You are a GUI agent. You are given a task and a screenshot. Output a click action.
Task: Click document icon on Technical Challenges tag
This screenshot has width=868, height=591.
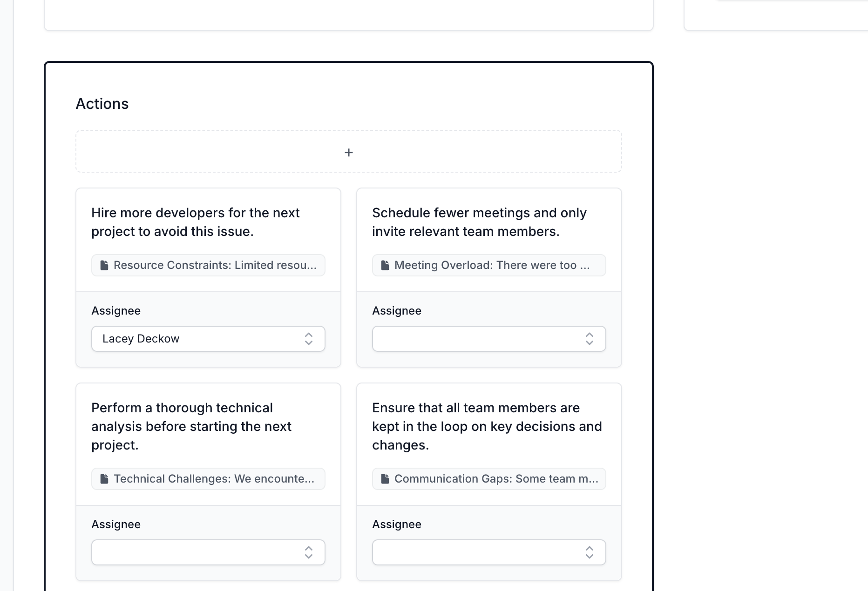tap(104, 479)
